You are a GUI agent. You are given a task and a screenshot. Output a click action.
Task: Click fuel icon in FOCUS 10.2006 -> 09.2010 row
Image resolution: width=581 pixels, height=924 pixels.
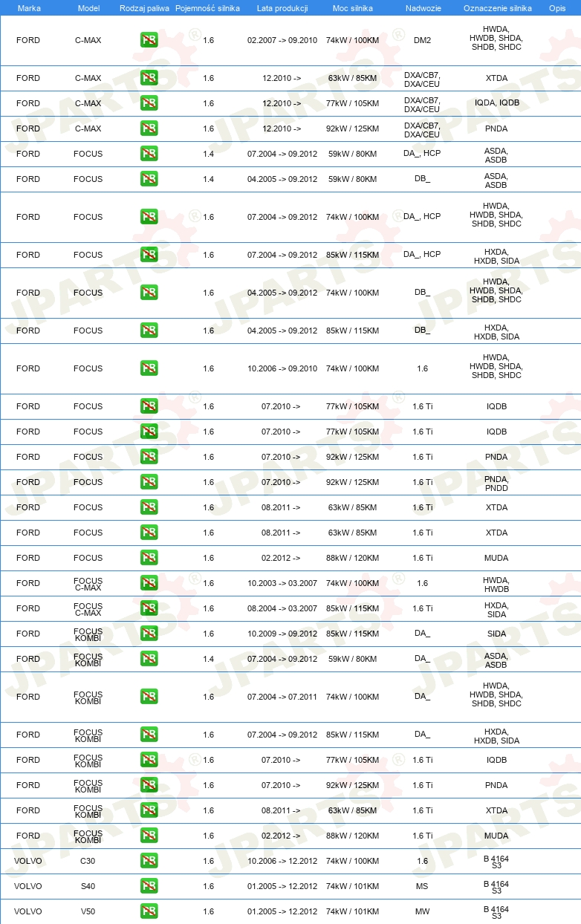click(x=149, y=368)
